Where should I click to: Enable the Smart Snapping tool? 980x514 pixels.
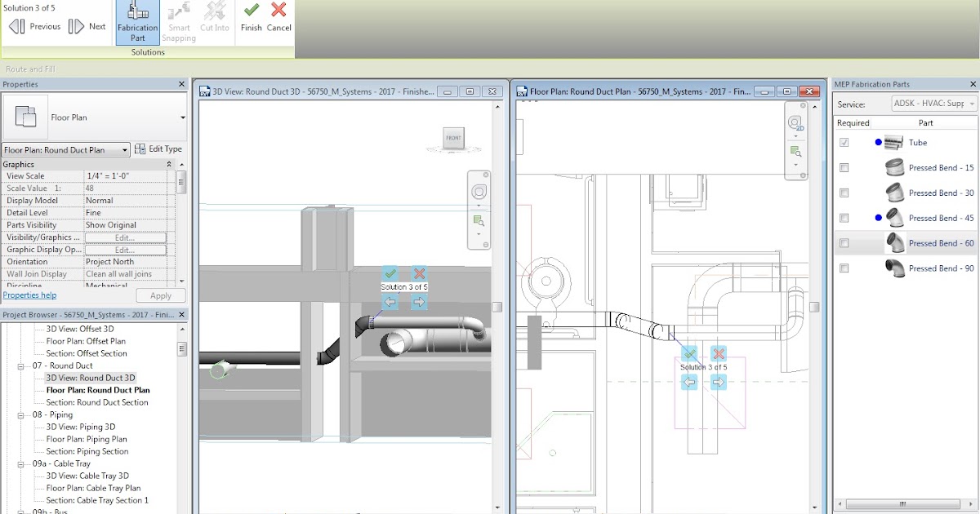click(x=178, y=22)
